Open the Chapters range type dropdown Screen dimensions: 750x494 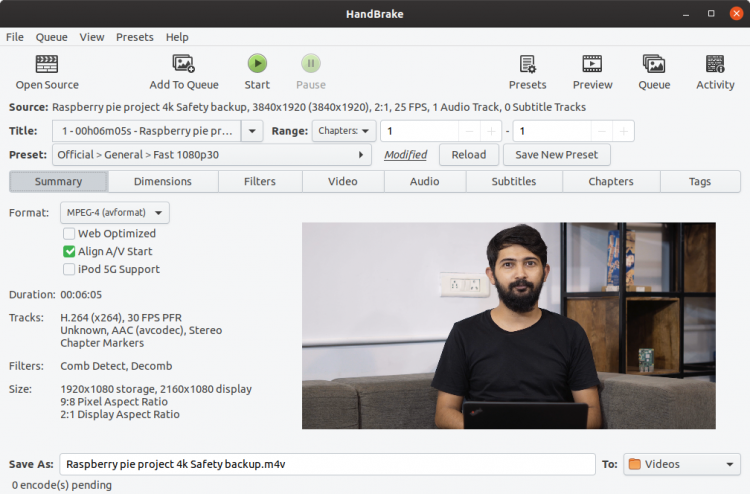344,131
